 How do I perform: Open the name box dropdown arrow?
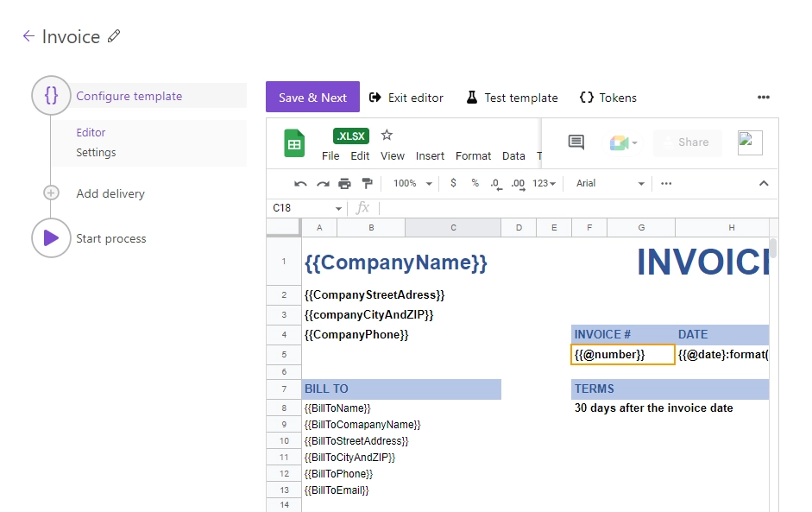click(338, 208)
